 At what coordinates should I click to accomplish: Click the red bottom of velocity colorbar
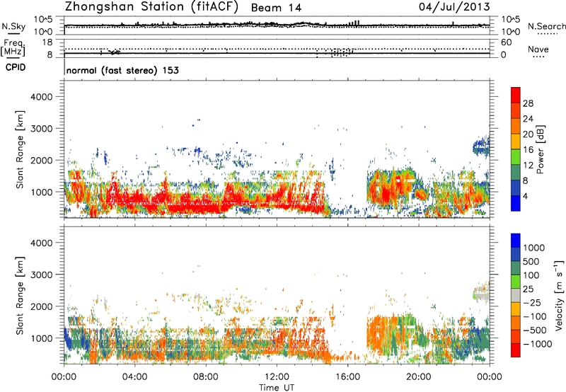516,350
